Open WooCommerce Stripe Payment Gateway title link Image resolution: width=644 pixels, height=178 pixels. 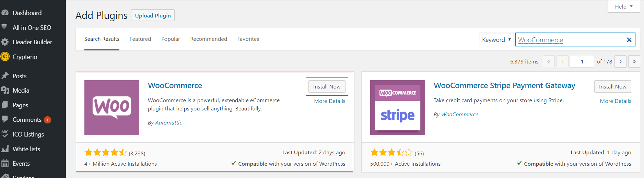coord(504,85)
